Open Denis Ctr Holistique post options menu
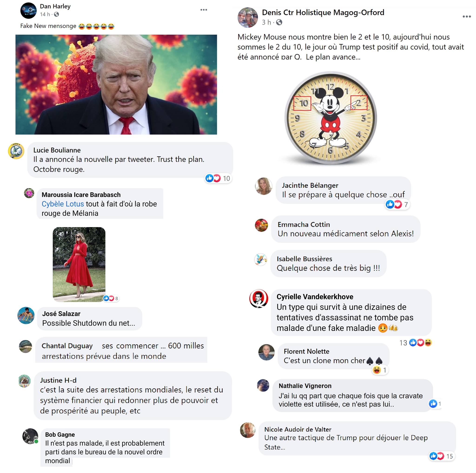Image resolution: width=476 pixels, height=473 pixels. click(466, 17)
